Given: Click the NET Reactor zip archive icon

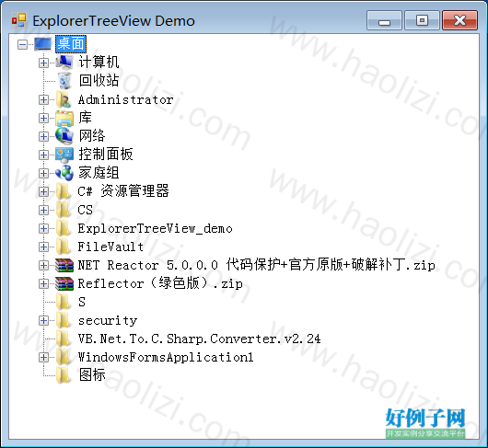Looking at the screenshot, I should tap(64, 265).
